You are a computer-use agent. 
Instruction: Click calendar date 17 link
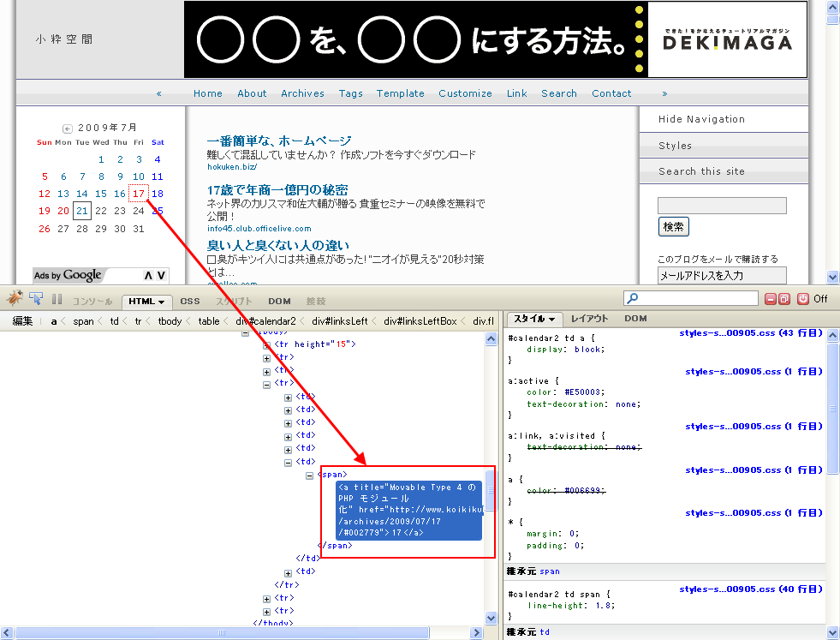point(138,194)
